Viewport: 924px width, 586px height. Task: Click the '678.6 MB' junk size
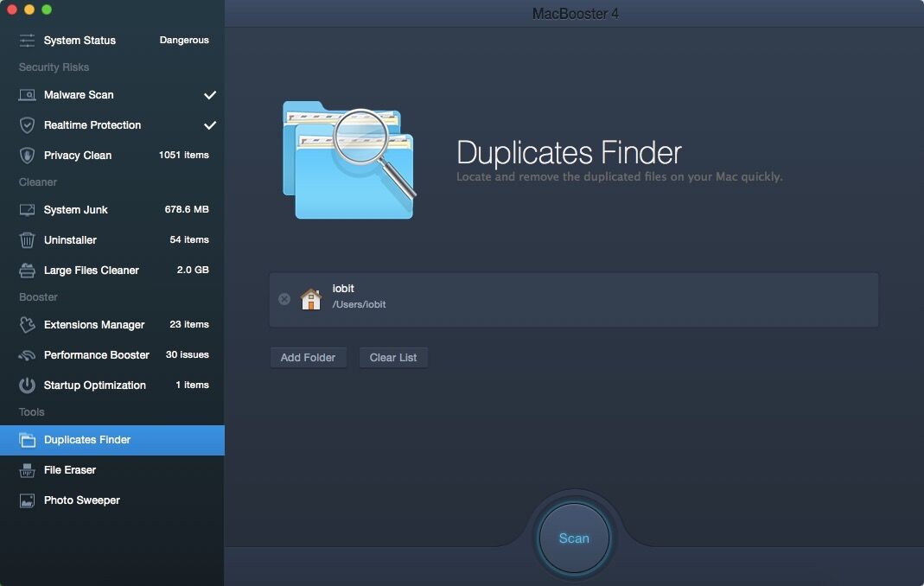click(x=187, y=209)
